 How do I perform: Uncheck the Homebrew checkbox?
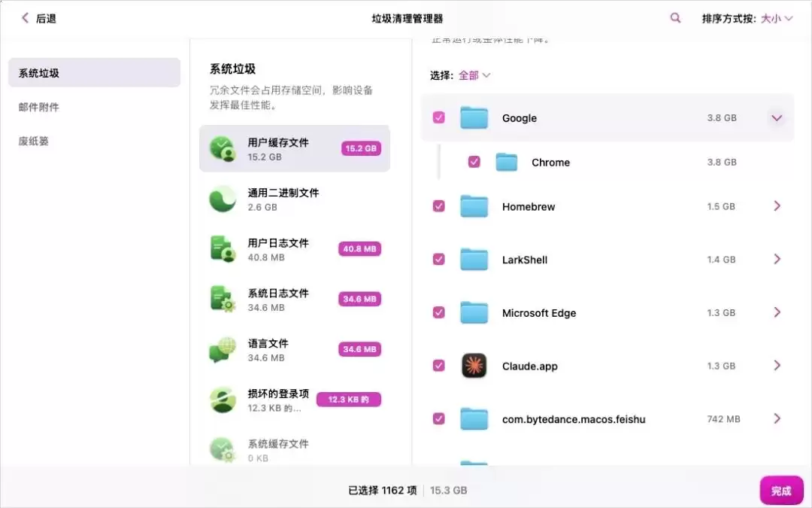(438, 206)
